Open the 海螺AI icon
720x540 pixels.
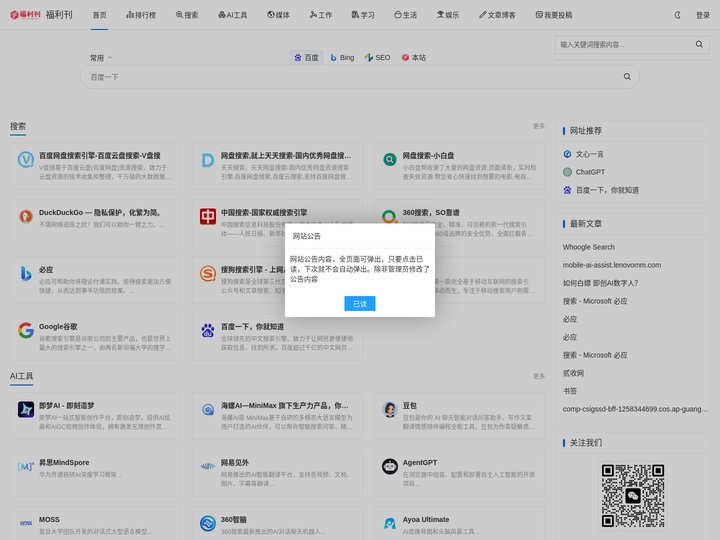pyautogui.click(x=208, y=409)
